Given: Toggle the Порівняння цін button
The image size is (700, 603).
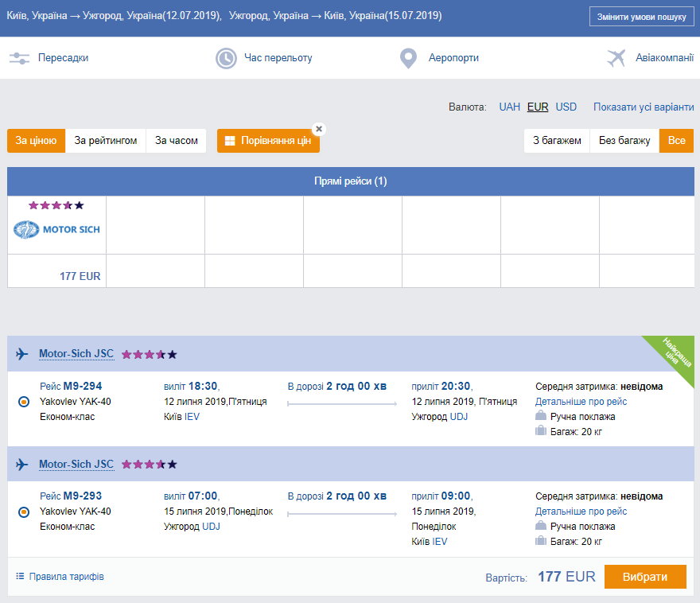Looking at the screenshot, I should pyautogui.click(x=268, y=141).
